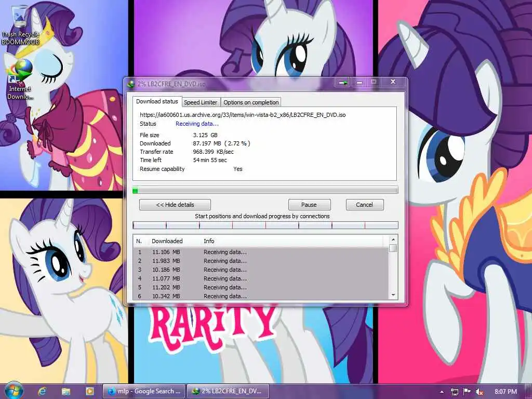This screenshot has width=532, height=399.
Task: Click the green arrow title bar button
Action: click(x=343, y=83)
